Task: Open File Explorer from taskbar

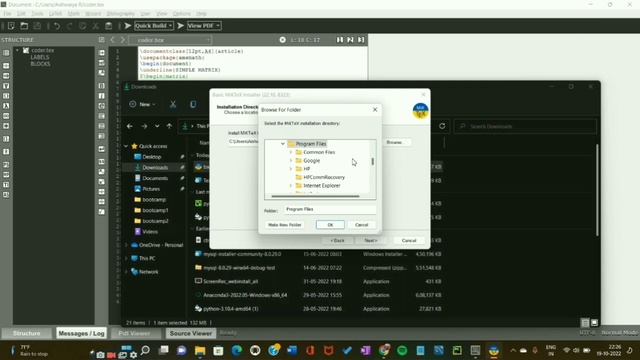Action: coord(200,351)
